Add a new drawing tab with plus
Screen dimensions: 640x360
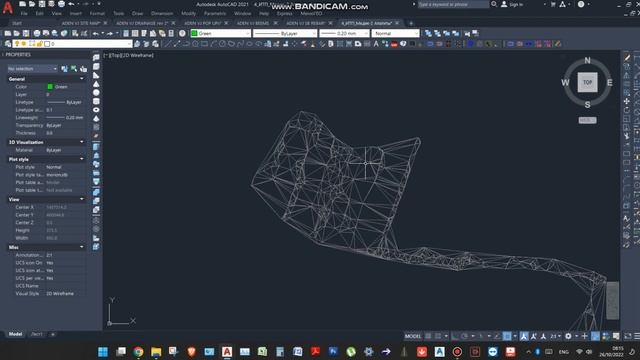coord(411,23)
